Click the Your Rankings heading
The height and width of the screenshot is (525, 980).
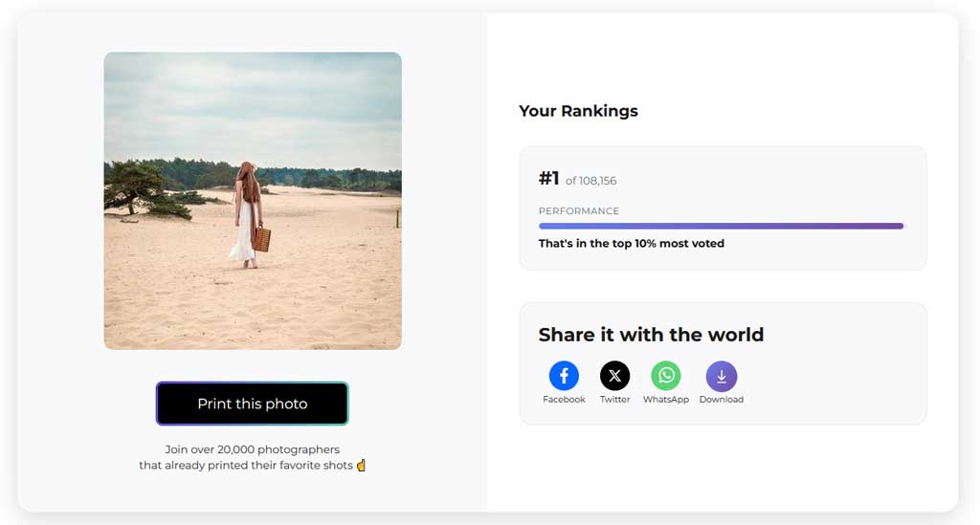[578, 111]
